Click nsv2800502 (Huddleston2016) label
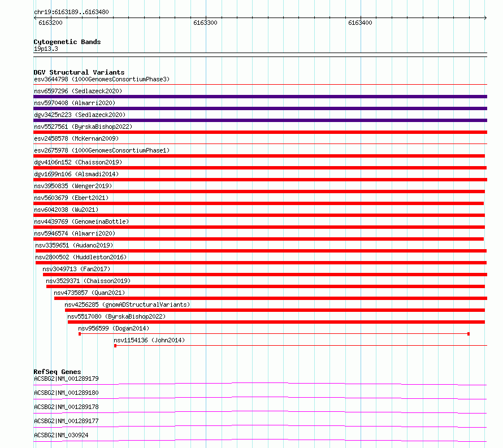Screen dimensions: 503x448 81,257
